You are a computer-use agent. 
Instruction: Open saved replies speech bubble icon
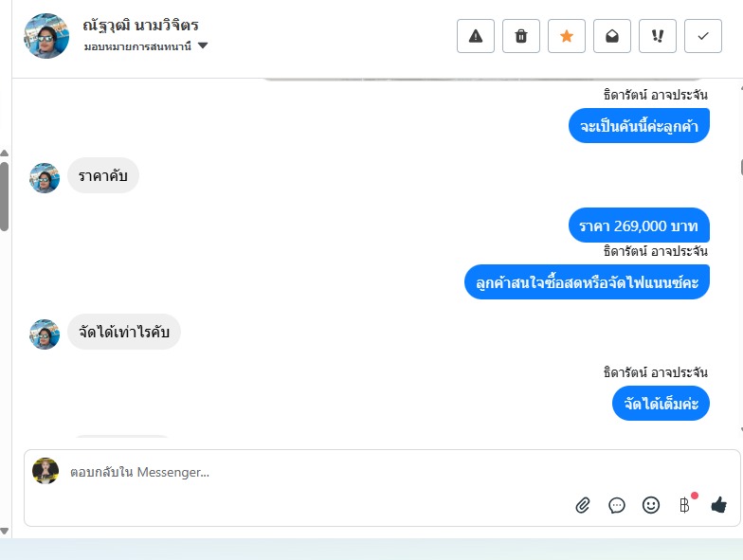point(617,505)
